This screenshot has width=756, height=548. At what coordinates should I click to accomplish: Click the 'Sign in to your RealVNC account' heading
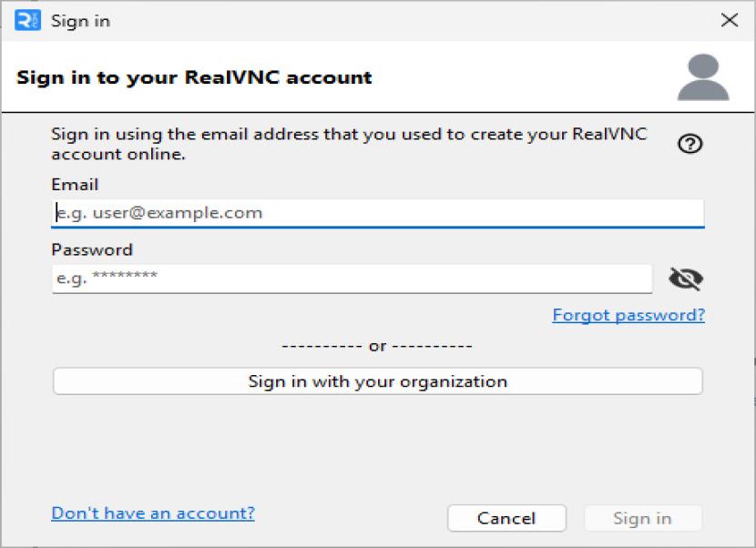point(194,77)
